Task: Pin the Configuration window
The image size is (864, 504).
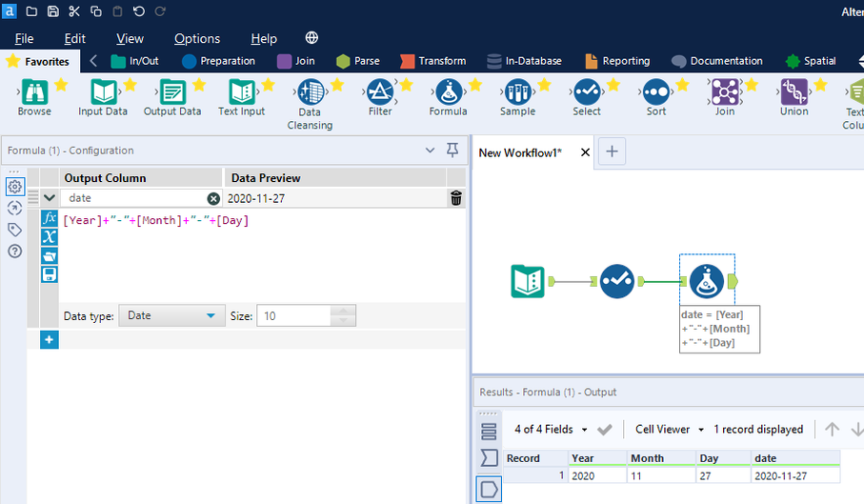Action: point(452,150)
